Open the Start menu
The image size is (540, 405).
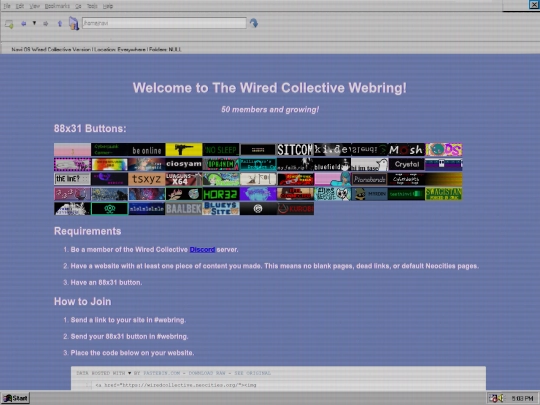click(x=15, y=398)
